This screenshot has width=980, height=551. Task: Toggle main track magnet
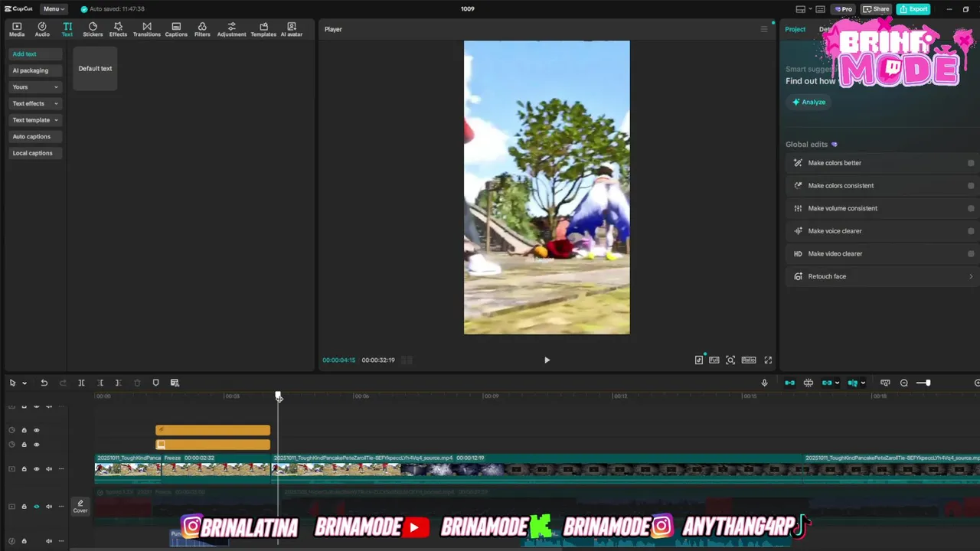click(x=789, y=383)
